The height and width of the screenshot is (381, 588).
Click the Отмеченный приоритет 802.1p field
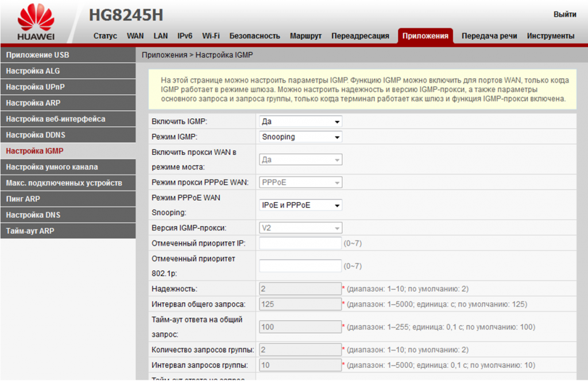coord(300,266)
